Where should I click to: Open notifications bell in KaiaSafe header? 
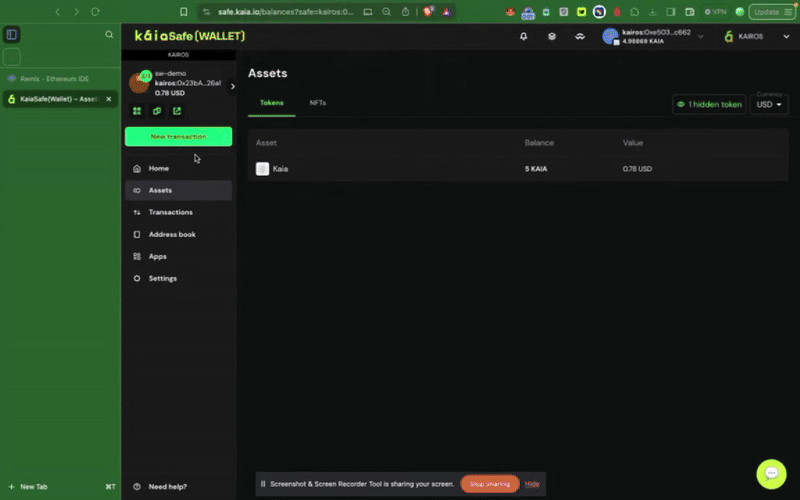(523, 36)
